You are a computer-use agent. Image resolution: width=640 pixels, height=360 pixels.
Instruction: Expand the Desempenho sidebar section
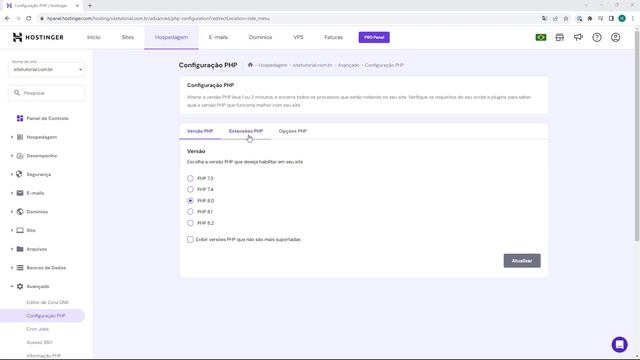point(11,156)
